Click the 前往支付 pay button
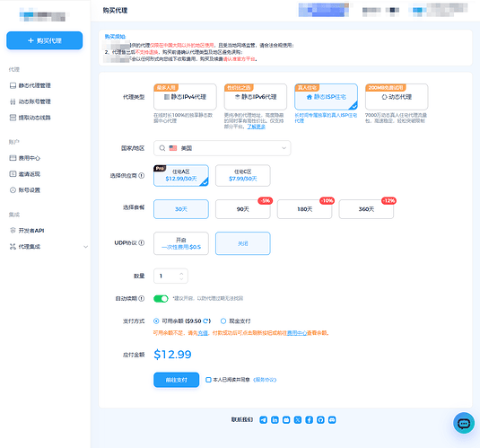The height and width of the screenshot is (448, 480). (177, 380)
